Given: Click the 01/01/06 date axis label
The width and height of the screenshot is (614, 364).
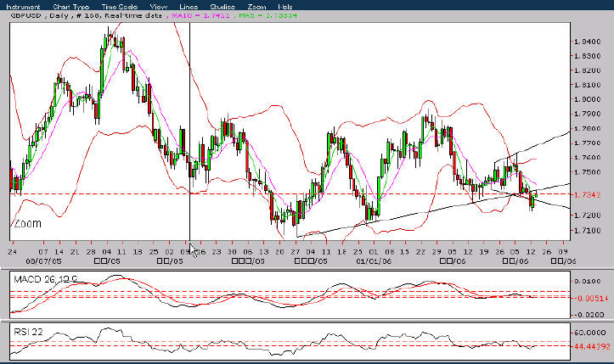Looking at the screenshot, I should (374, 261).
